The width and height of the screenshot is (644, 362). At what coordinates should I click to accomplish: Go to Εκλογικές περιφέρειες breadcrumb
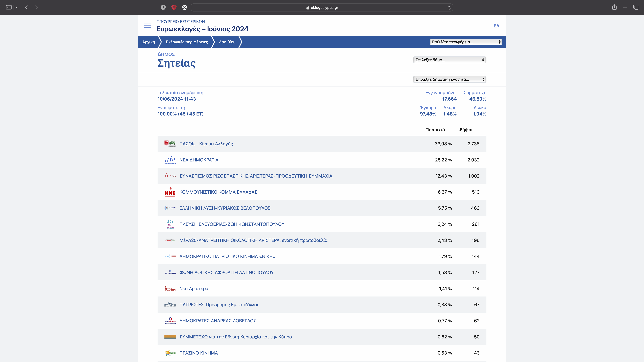click(x=187, y=42)
